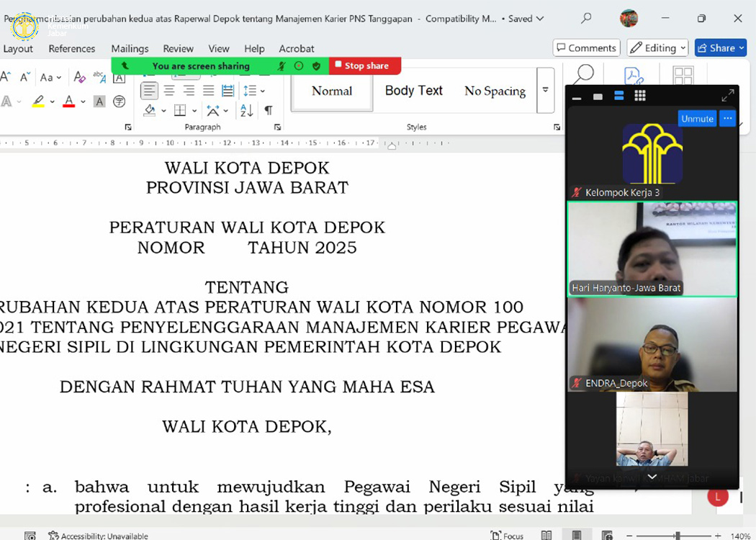756x540 pixels.
Task: Open the Editing mode dropdown
Action: pyautogui.click(x=657, y=48)
